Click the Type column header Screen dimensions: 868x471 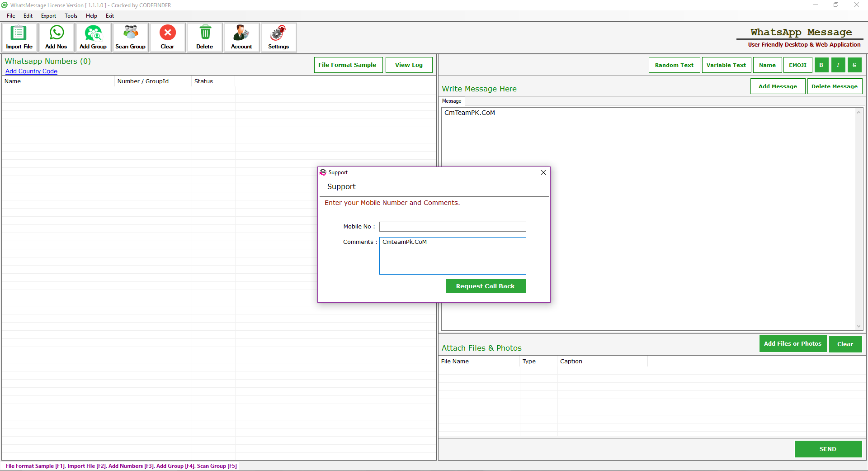tap(538, 362)
